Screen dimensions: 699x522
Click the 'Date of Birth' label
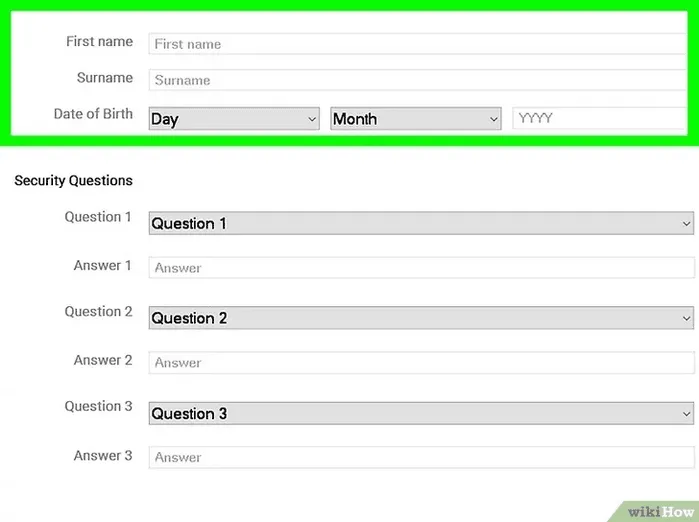[x=93, y=114]
